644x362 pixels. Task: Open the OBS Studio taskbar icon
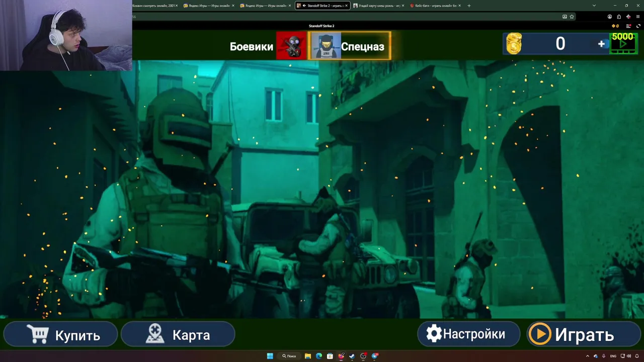click(363, 356)
